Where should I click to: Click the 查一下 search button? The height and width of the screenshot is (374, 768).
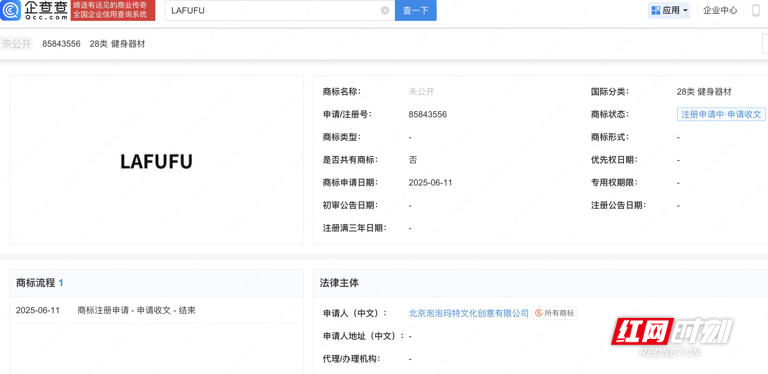pyautogui.click(x=416, y=10)
